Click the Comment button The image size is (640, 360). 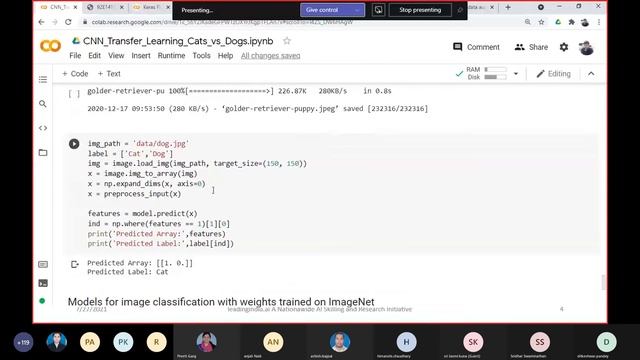click(476, 47)
